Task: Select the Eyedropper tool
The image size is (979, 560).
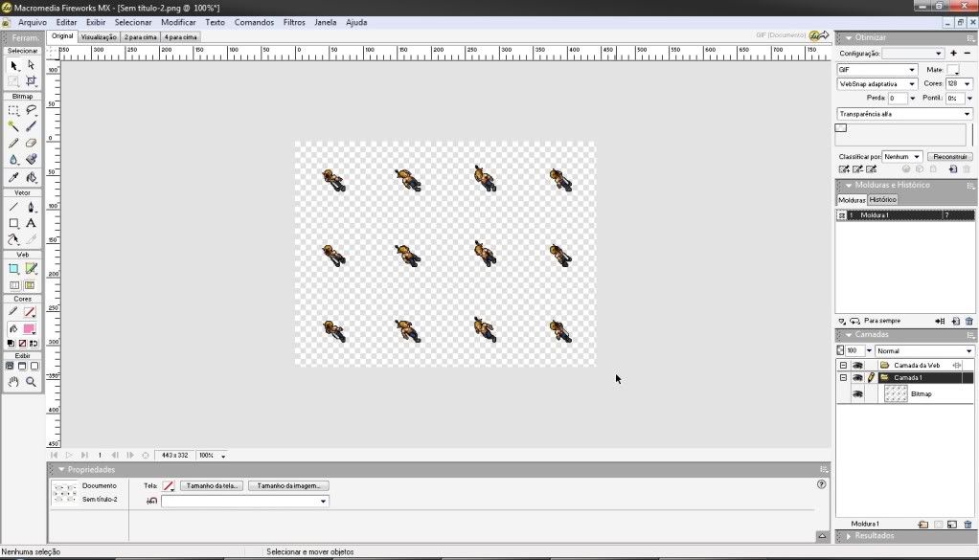Action: pos(13,177)
